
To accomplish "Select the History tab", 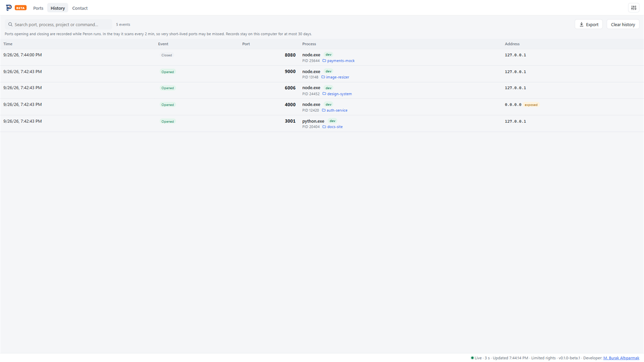I will click(58, 8).
